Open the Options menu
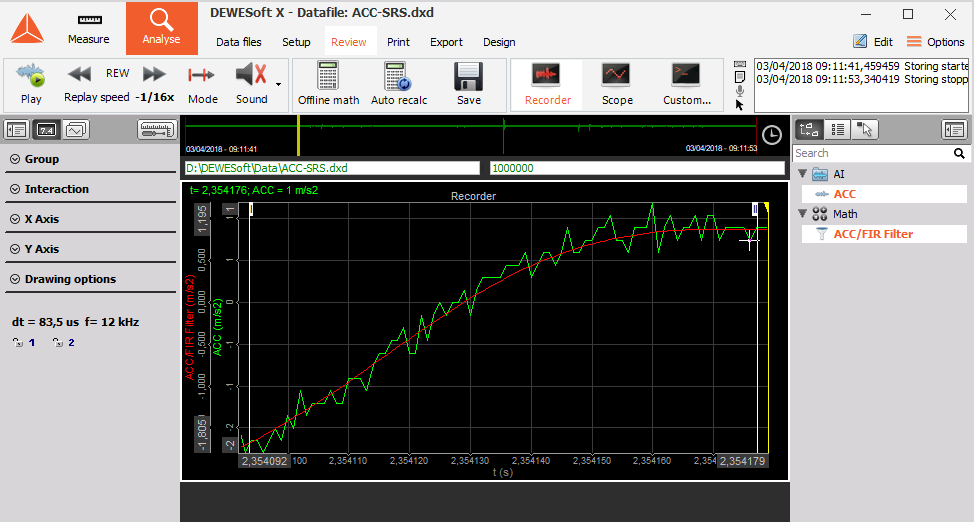This screenshot has height=522, width=974. coord(935,42)
